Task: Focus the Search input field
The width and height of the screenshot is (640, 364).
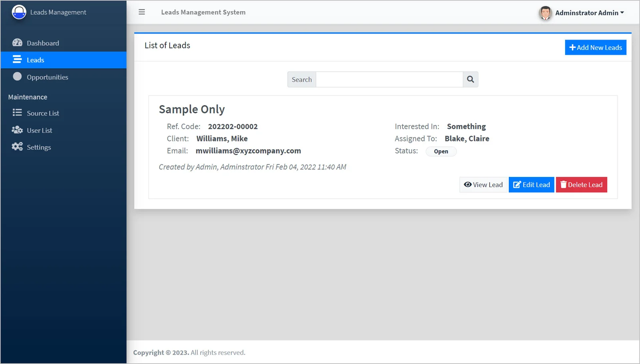Action: [x=389, y=80]
